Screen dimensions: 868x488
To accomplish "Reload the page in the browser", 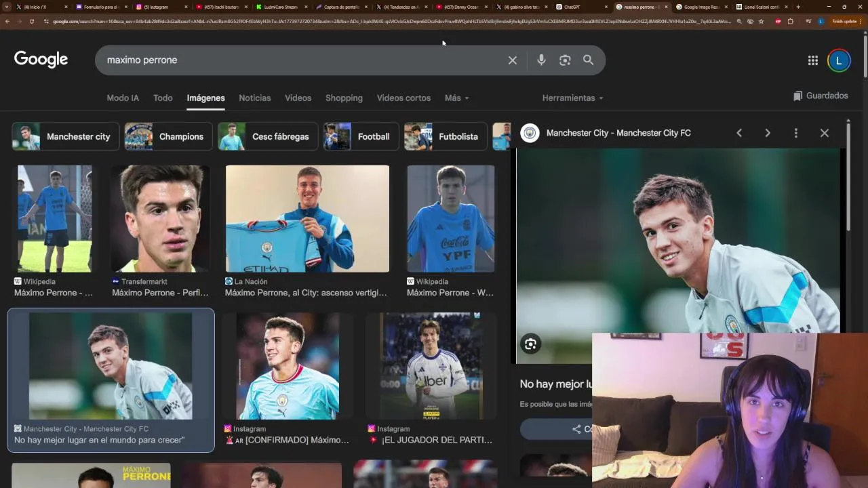I will [x=31, y=21].
